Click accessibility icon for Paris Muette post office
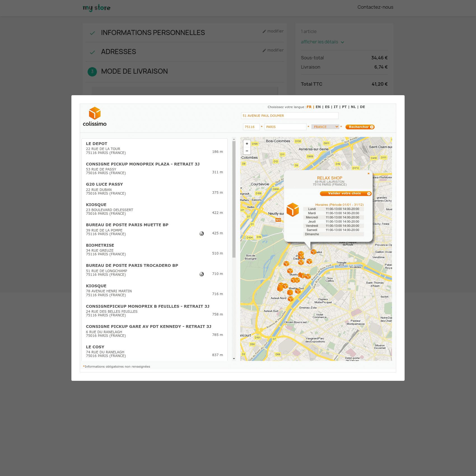The height and width of the screenshot is (476, 476). click(202, 234)
